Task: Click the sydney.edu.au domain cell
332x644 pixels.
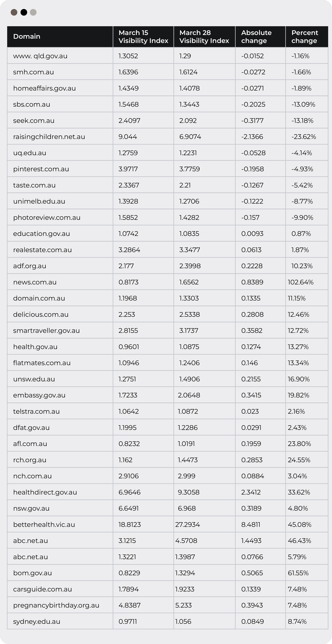Action: coord(37,622)
